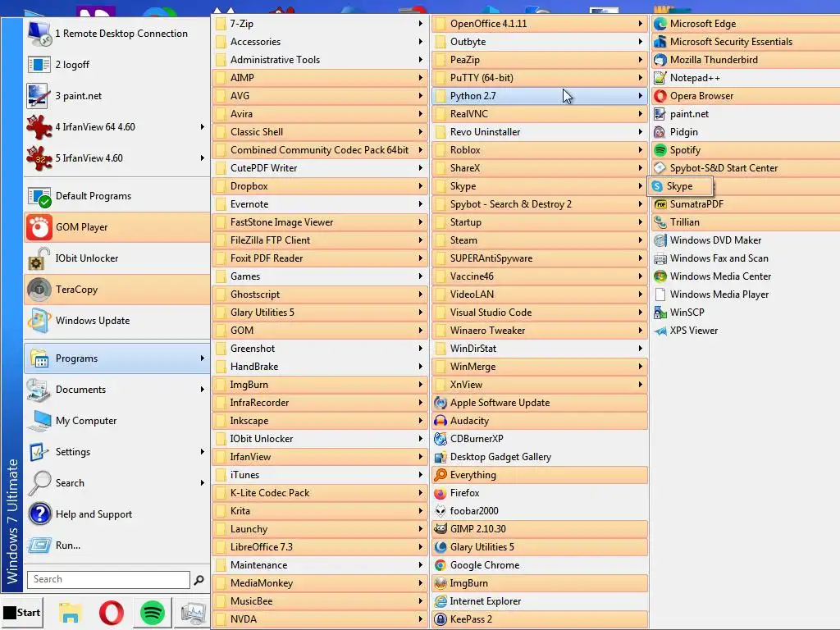The image size is (840, 630).
Task: Open the Run... dialog
Action: click(116, 546)
